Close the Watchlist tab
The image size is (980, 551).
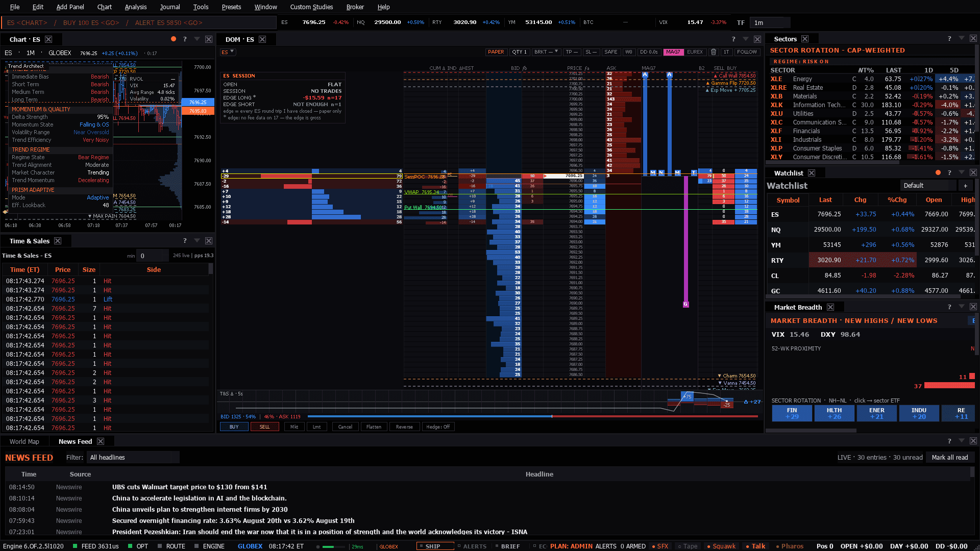pos(812,173)
